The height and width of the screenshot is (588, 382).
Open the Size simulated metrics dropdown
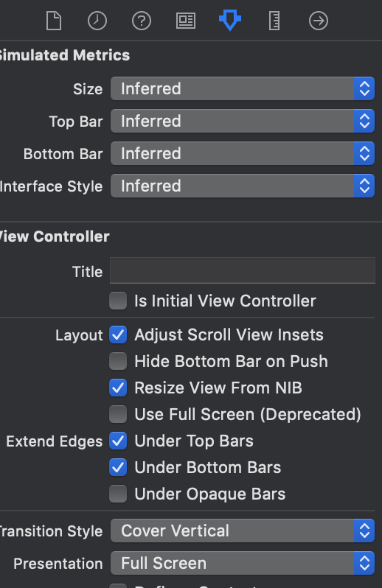tap(243, 89)
